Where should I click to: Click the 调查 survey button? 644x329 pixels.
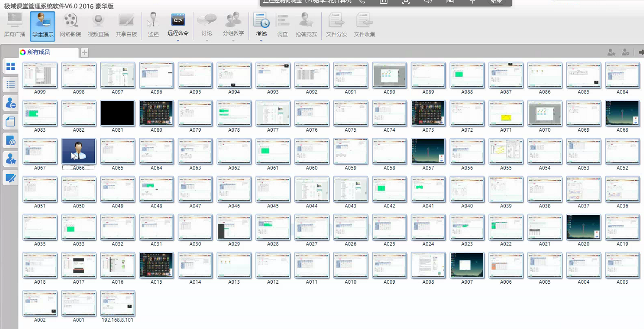pos(282,26)
